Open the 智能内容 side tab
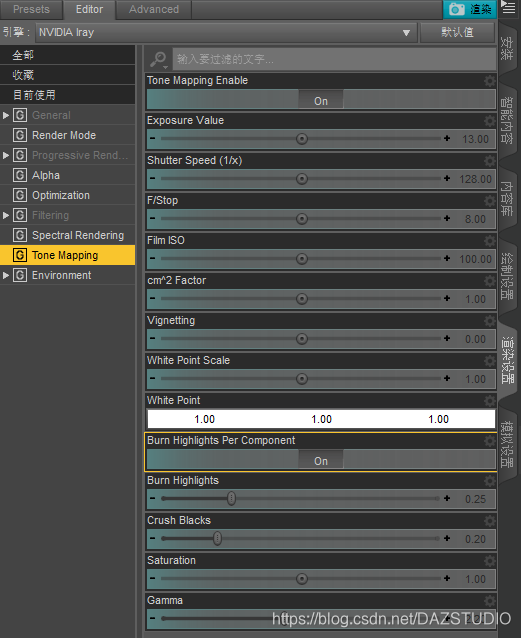The width and height of the screenshot is (521, 638). coord(508,120)
